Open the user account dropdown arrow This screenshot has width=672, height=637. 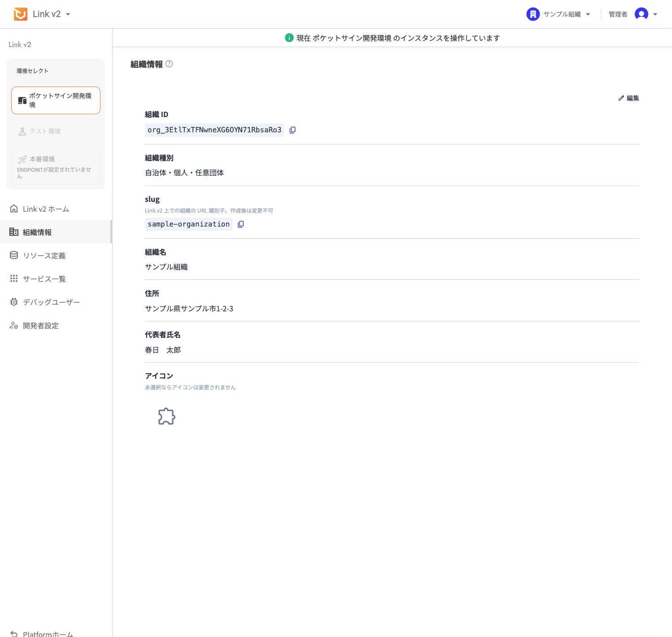coord(655,14)
